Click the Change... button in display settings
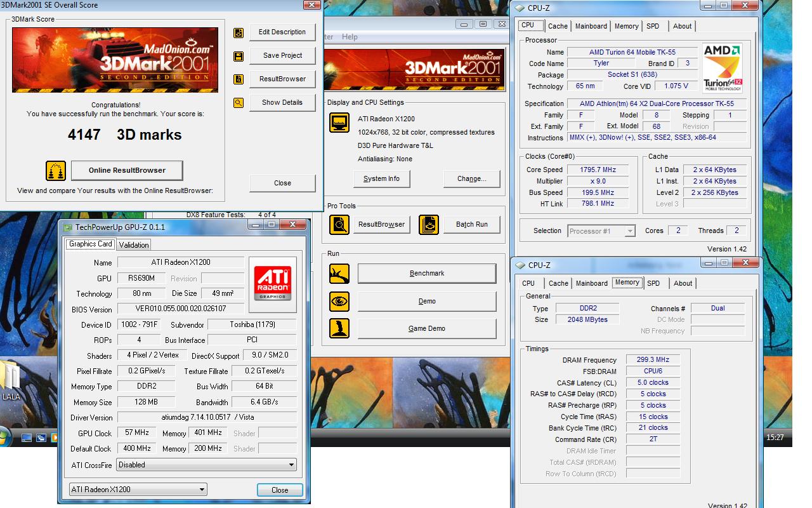Viewport: 812px width, 508px height. tap(471, 179)
